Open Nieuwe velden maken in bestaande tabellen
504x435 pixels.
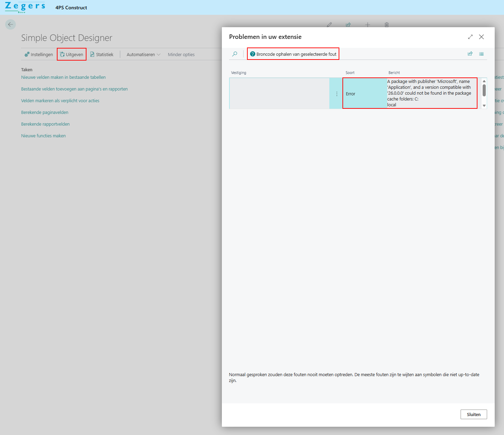[63, 77]
